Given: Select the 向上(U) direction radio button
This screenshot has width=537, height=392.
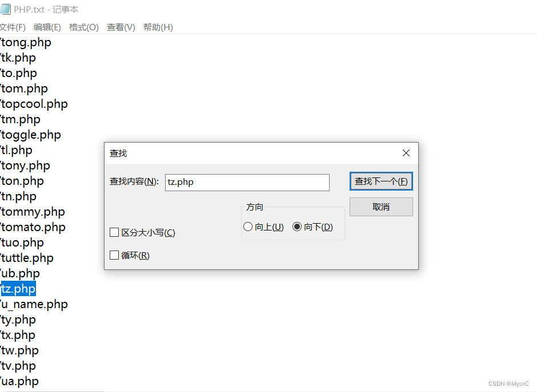Looking at the screenshot, I should [248, 227].
